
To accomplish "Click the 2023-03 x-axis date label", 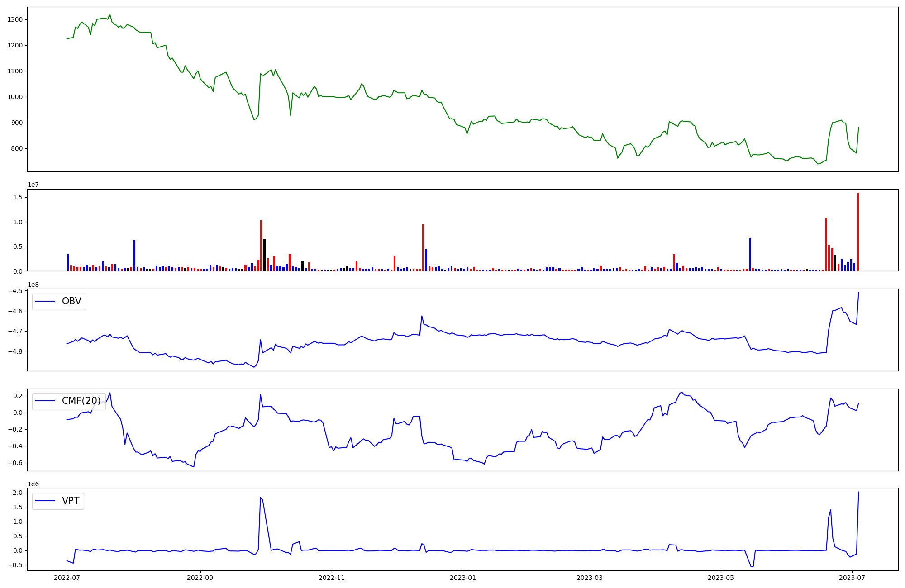I will point(589,578).
